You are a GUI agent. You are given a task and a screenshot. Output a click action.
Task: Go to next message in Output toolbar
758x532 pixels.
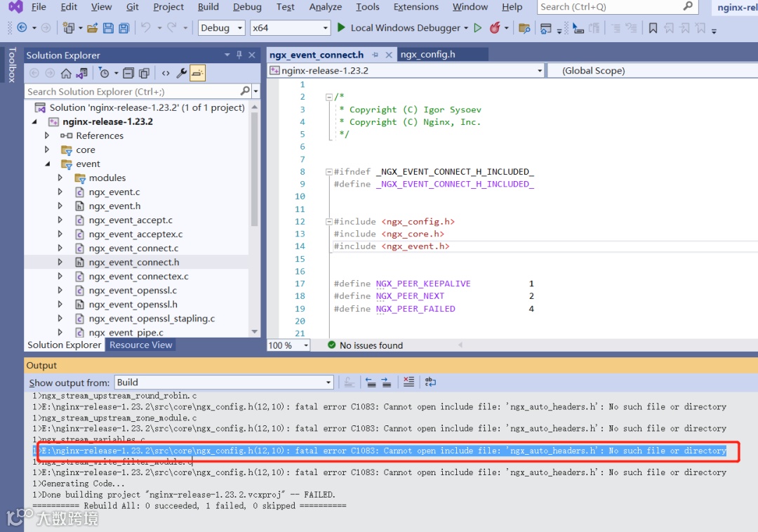[386, 383]
